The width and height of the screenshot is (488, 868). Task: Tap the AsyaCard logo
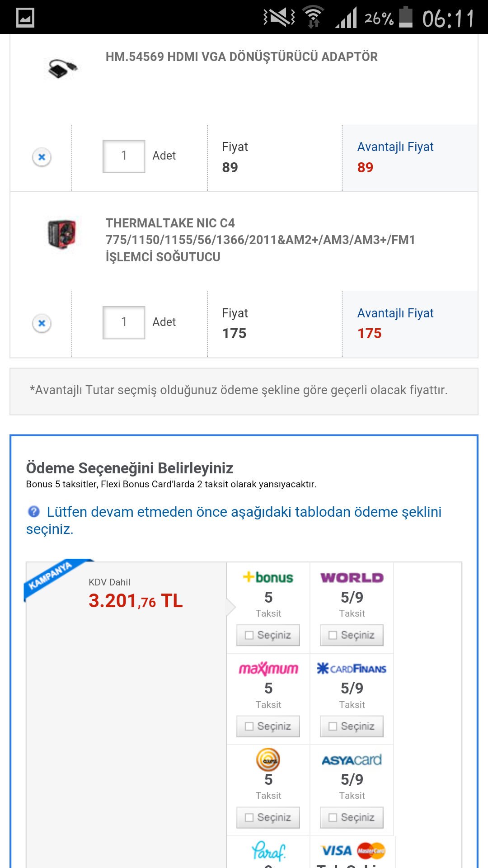point(352,760)
